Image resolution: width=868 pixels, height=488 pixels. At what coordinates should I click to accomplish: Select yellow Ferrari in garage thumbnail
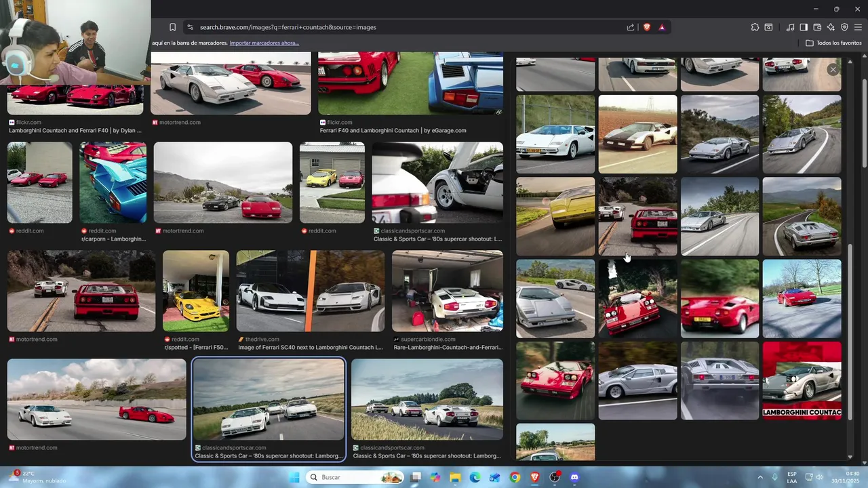(196, 291)
